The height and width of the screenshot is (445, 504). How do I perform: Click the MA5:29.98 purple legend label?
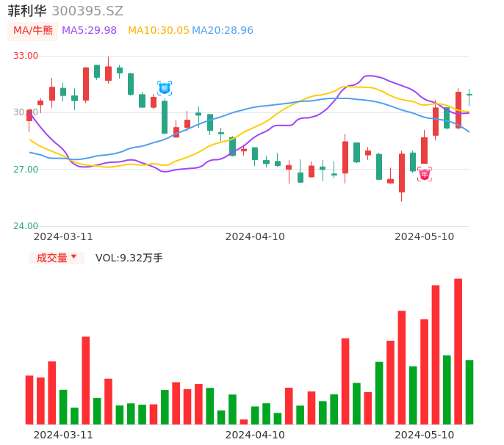pyautogui.click(x=89, y=30)
